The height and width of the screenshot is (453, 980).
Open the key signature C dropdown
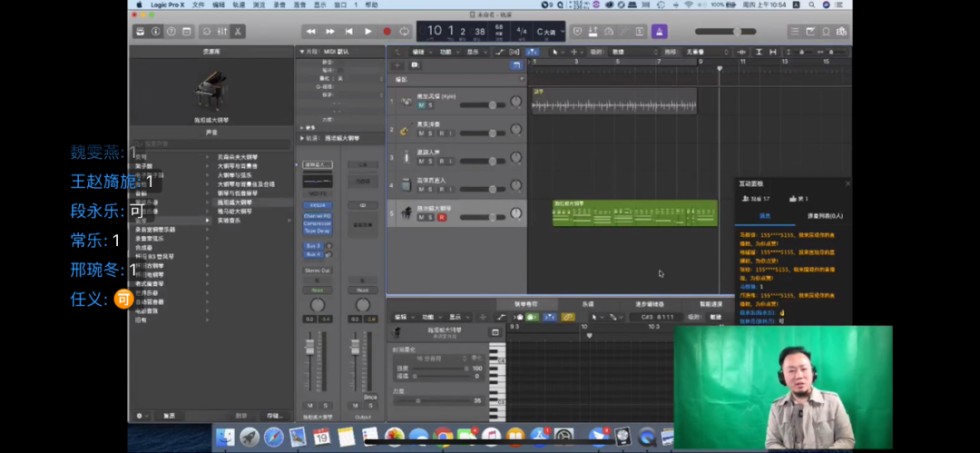(551, 31)
